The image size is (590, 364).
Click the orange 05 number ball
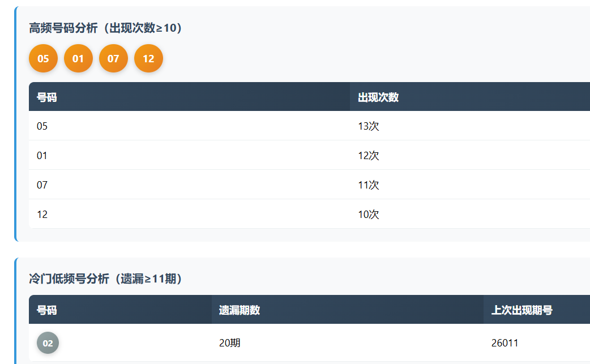[x=43, y=58]
